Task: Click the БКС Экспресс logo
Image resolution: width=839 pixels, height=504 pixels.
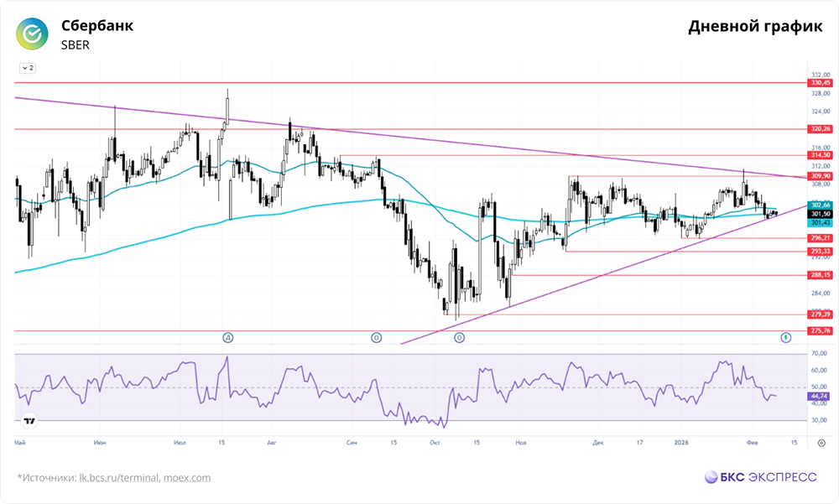Action: click(760, 476)
